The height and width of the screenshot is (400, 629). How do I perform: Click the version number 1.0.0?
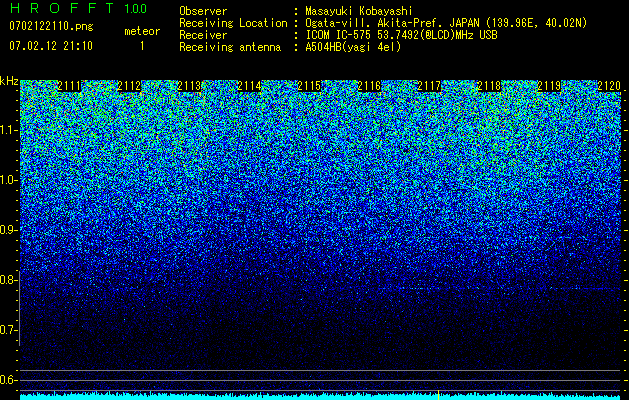pos(136,9)
